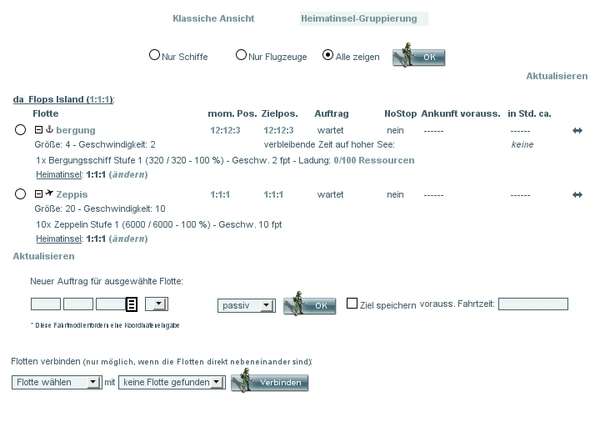Click Heimatinsel link under Zeppis

[x=59, y=239]
